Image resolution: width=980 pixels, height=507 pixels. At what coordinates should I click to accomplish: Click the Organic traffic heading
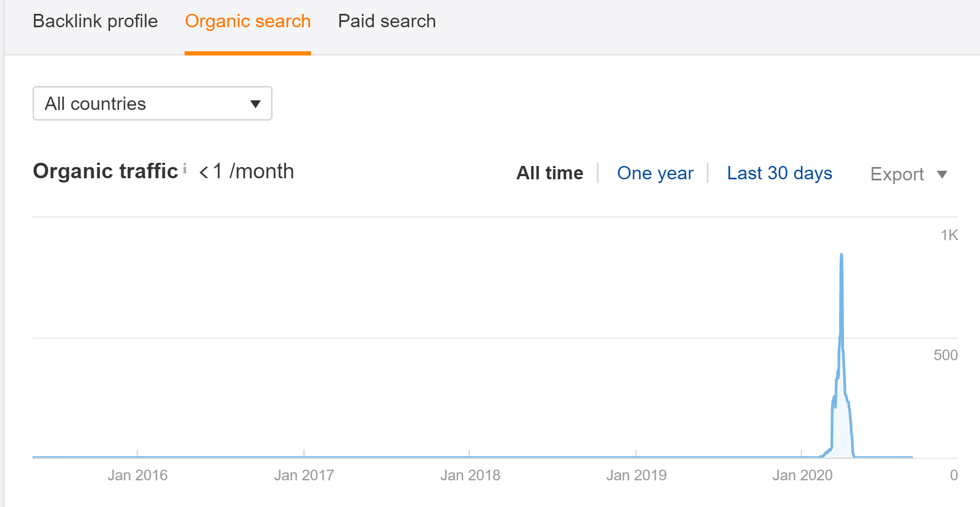(x=106, y=171)
